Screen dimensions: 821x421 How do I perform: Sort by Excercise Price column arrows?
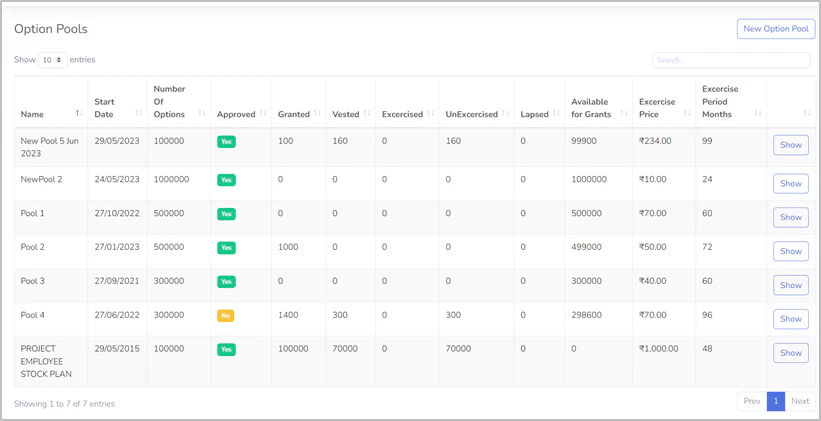point(687,114)
